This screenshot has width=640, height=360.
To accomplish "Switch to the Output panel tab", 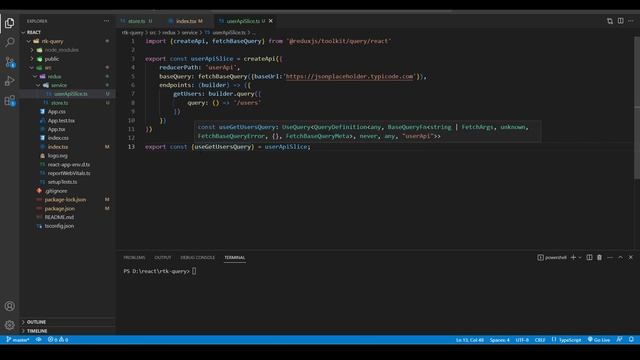I will pyautogui.click(x=162, y=258).
